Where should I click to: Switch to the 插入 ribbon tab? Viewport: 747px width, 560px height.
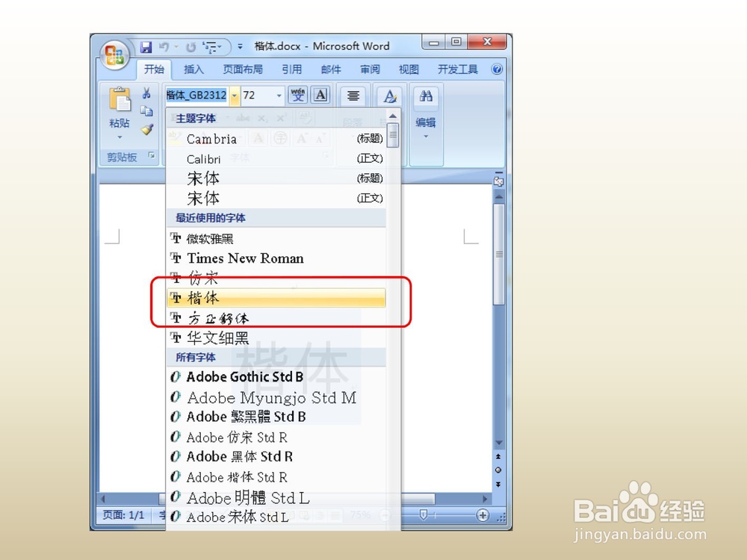(x=193, y=69)
